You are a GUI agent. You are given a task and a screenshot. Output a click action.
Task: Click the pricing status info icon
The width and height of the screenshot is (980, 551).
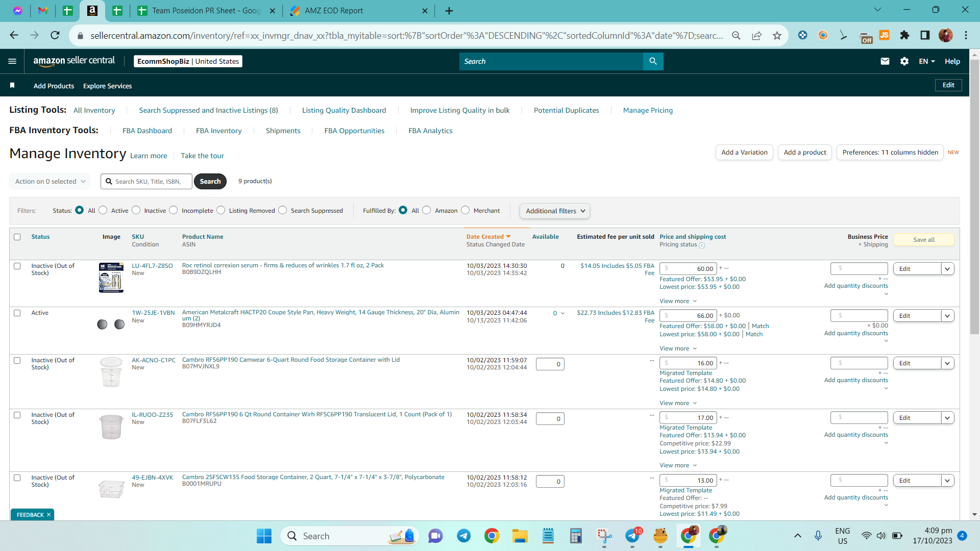pos(702,245)
